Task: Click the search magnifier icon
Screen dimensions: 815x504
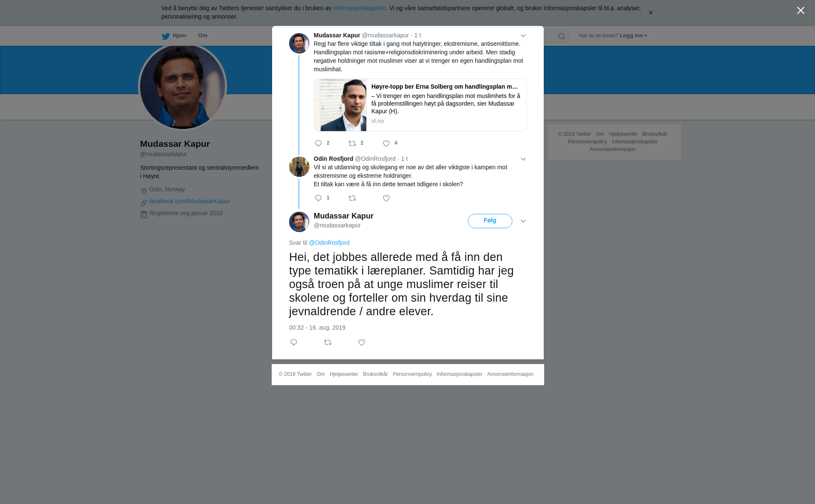Action: tap(562, 36)
